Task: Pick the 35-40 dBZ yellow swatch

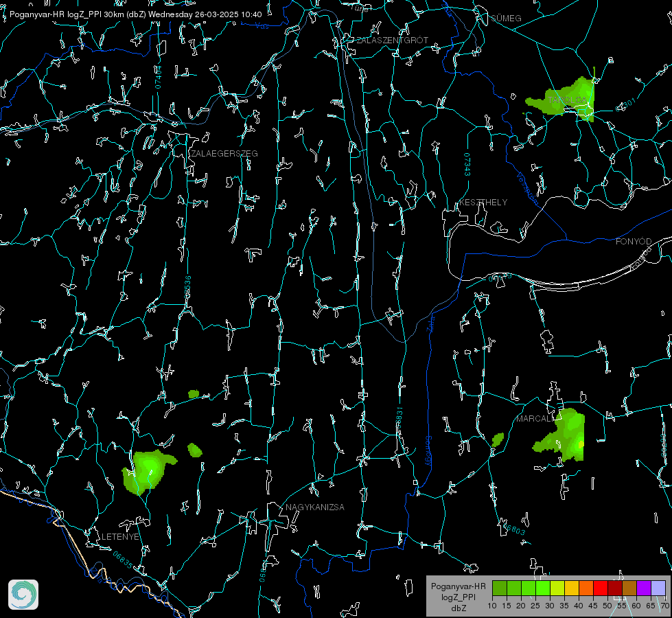Action: point(572,588)
